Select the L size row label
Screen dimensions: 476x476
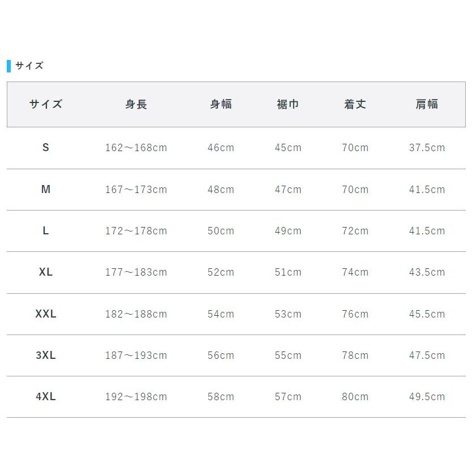(x=45, y=231)
